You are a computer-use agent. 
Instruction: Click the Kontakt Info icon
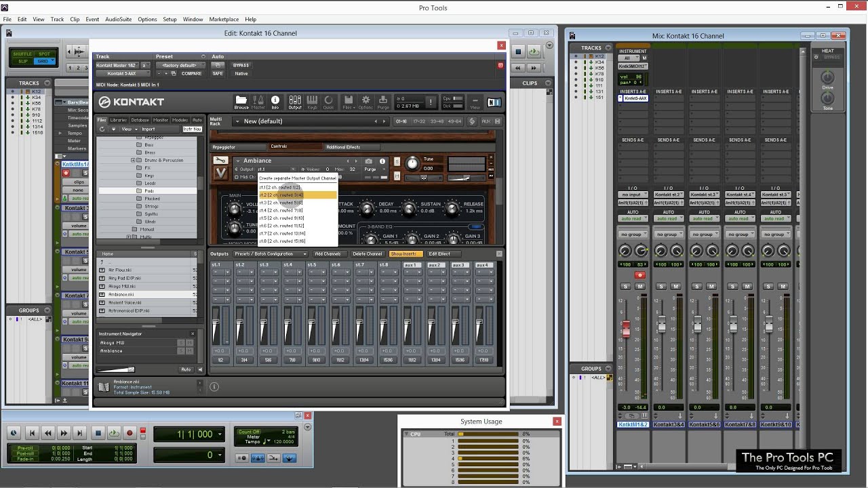pos(275,102)
